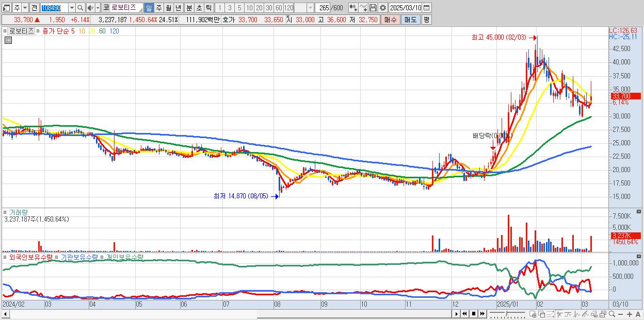The width and height of the screenshot is (644, 320).
Task: Expand the stock code 108490 dropdown arrow
Action: click(72, 8)
